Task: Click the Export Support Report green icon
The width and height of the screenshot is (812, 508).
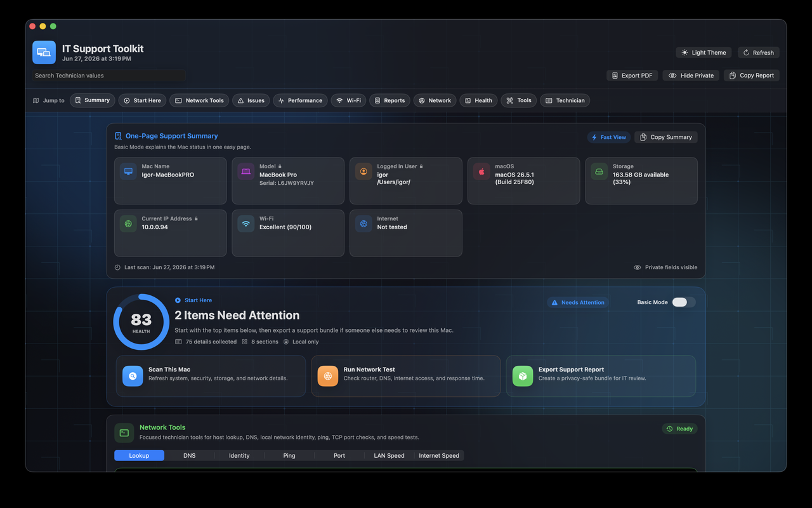Action: click(523, 376)
